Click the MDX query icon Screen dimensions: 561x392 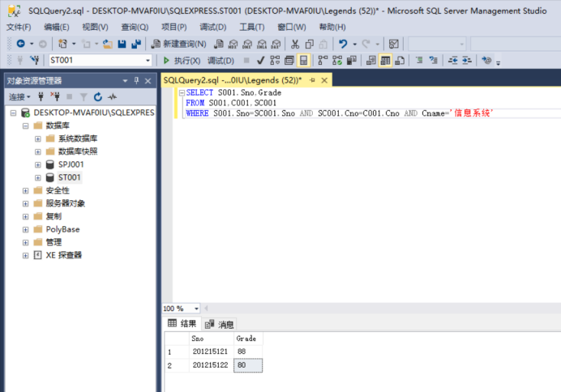pyautogui.click(x=233, y=44)
